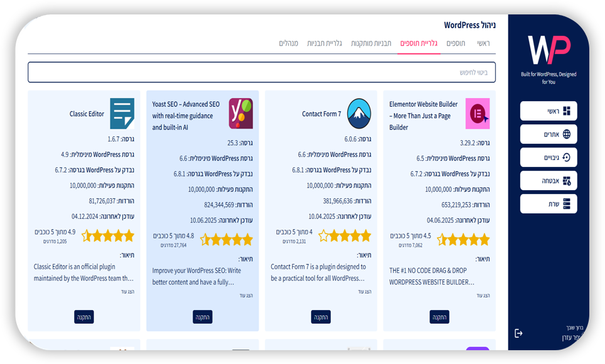Click the ניהול WordPress page heading
This screenshot has width=605, height=364.
point(469,25)
